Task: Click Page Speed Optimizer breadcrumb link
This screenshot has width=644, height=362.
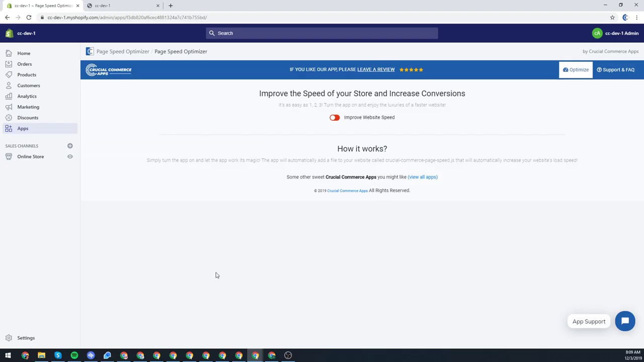Action: [x=123, y=51]
